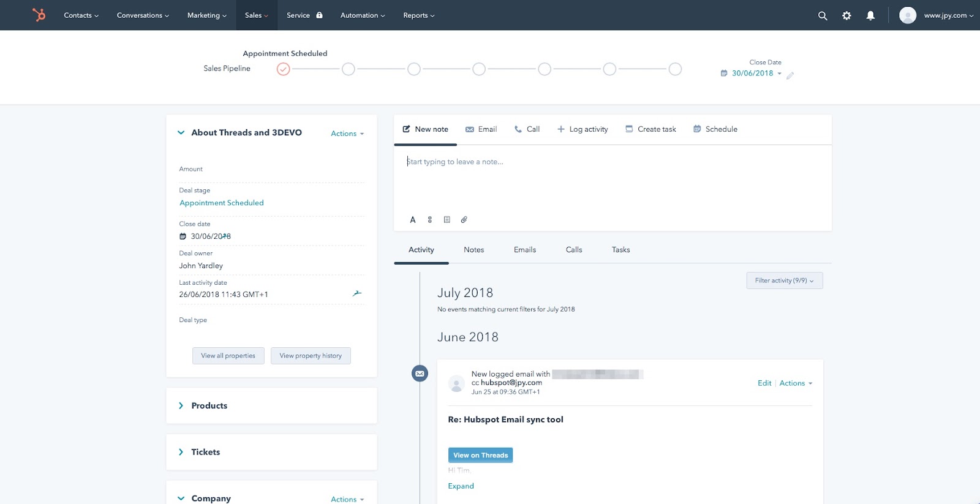Click the envelope marker on the activity timeline
Screen dimensions: 980x504
(420, 373)
